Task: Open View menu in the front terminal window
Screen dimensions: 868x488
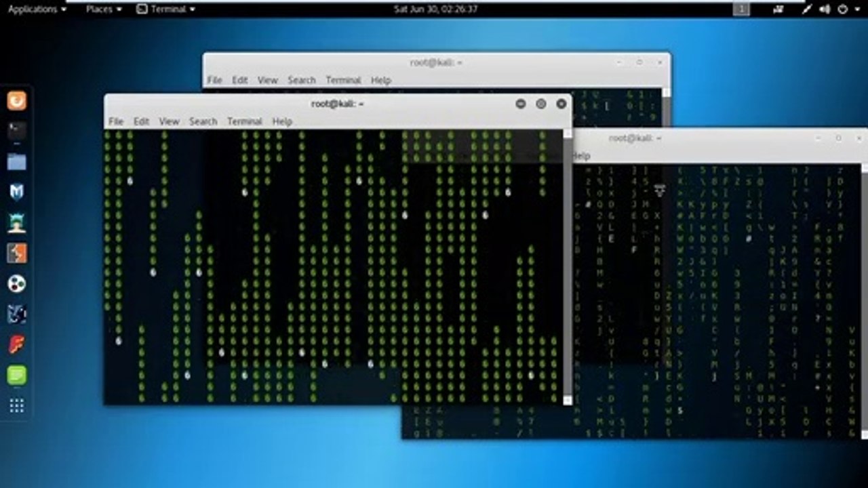Action: (x=169, y=121)
